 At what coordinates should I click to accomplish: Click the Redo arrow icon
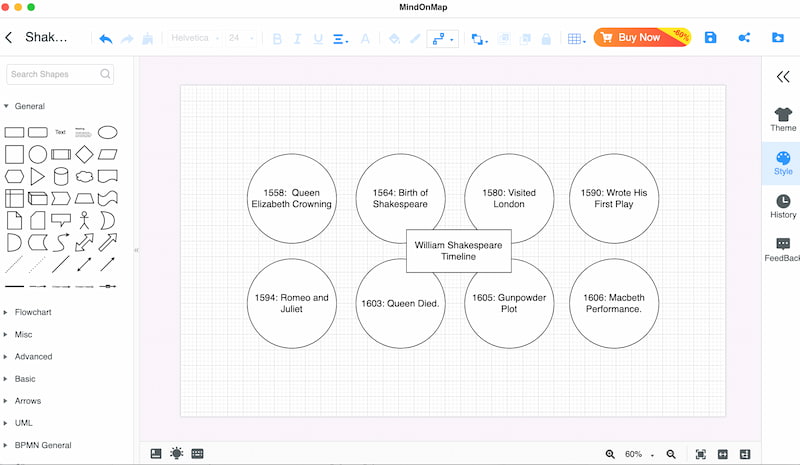127,38
